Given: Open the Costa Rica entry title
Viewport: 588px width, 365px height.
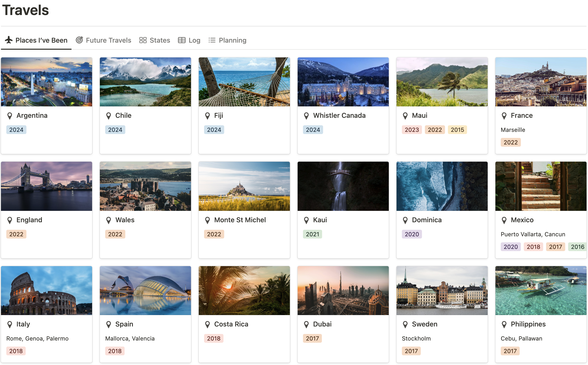Looking at the screenshot, I should click(231, 324).
